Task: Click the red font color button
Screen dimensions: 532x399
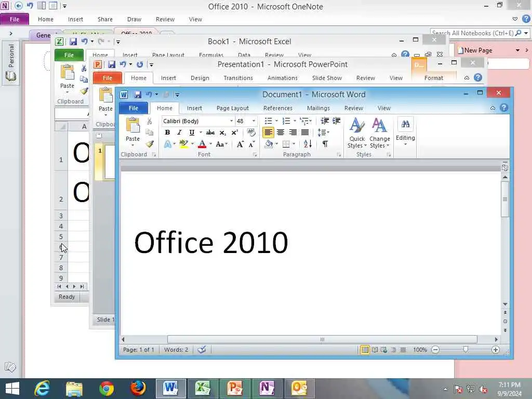Action: [x=202, y=144]
